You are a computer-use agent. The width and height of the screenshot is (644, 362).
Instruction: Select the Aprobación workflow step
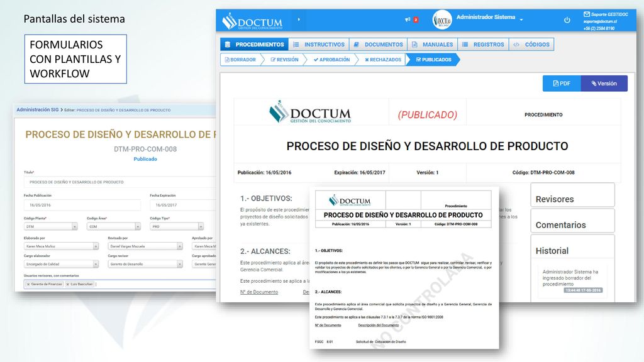332,60
